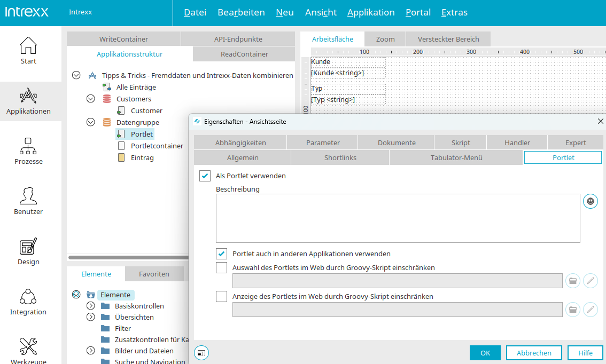
Task: Expand the Basiskontrollen folder
Action: pyautogui.click(x=90, y=306)
